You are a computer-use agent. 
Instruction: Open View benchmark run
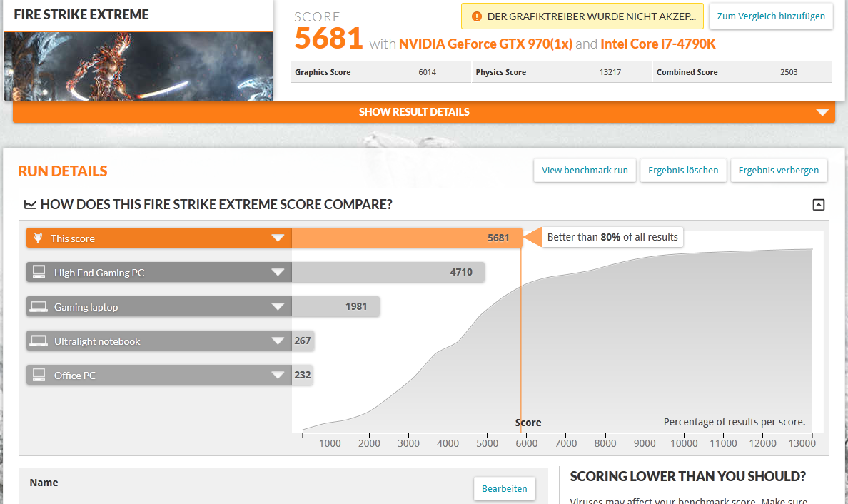point(585,171)
